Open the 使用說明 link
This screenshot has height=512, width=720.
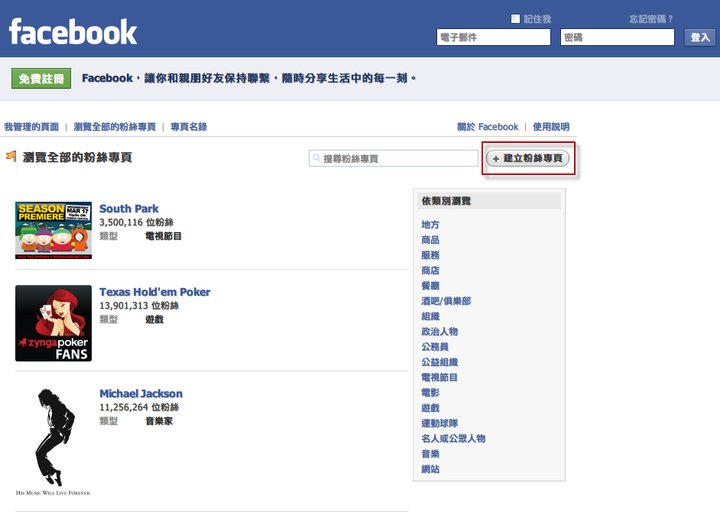[x=551, y=127]
